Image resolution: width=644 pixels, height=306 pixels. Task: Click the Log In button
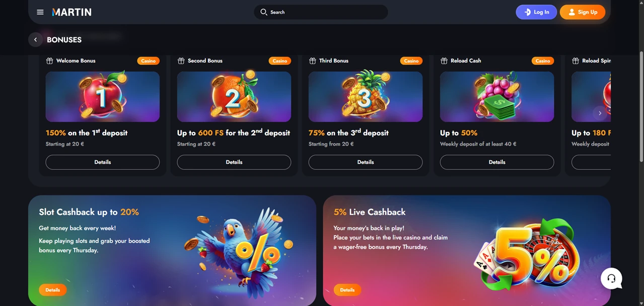536,12
